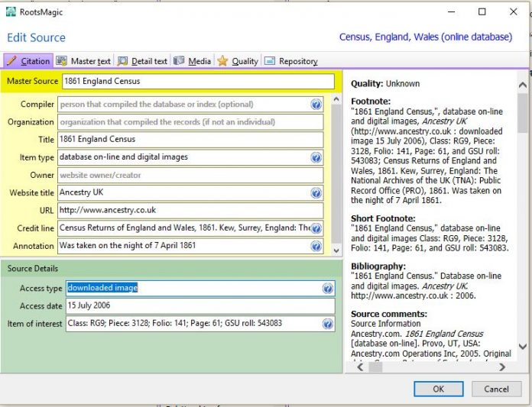Click the Item of interest field
Screen dimensions: 532x407
pyautogui.click(x=200, y=324)
